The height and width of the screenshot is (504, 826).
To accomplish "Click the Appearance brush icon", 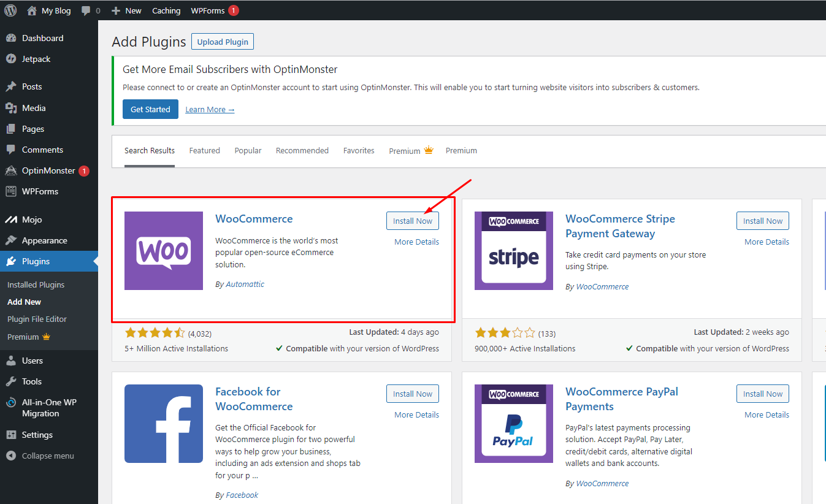I will click(11, 240).
